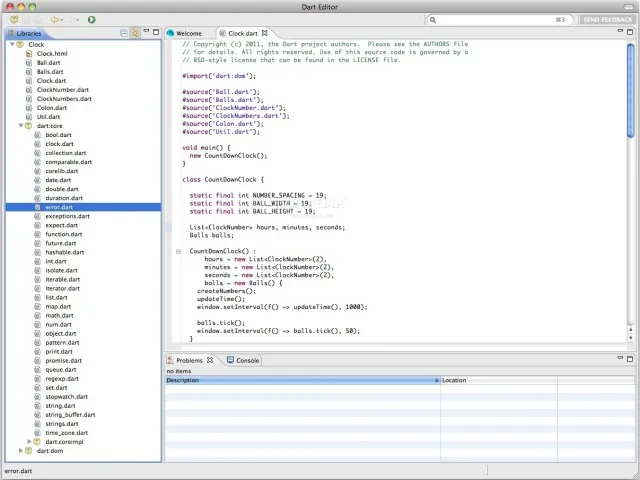Close the Clock.dart editor tab
This screenshot has height=480, width=640.
tap(264, 33)
